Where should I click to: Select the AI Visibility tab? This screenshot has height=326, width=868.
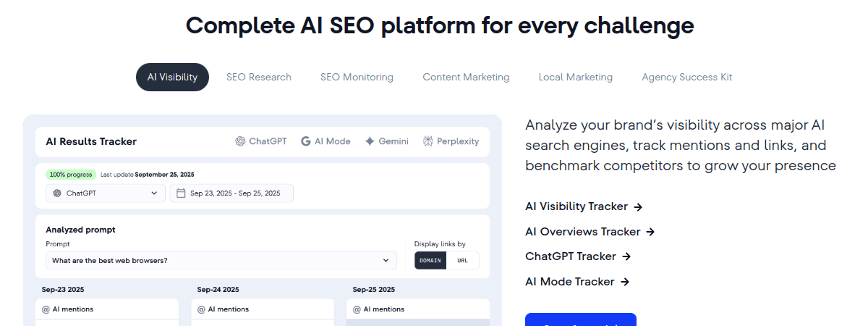coord(172,78)
